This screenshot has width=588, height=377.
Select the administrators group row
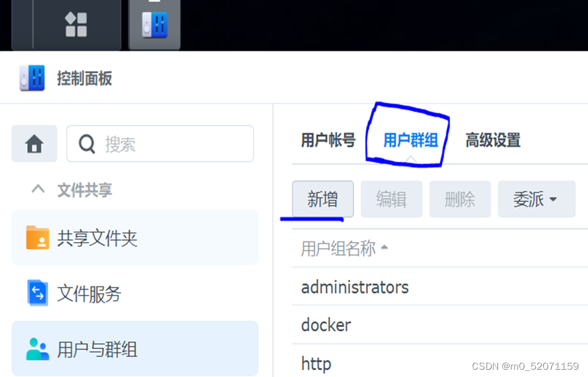(x=440, y=287)
